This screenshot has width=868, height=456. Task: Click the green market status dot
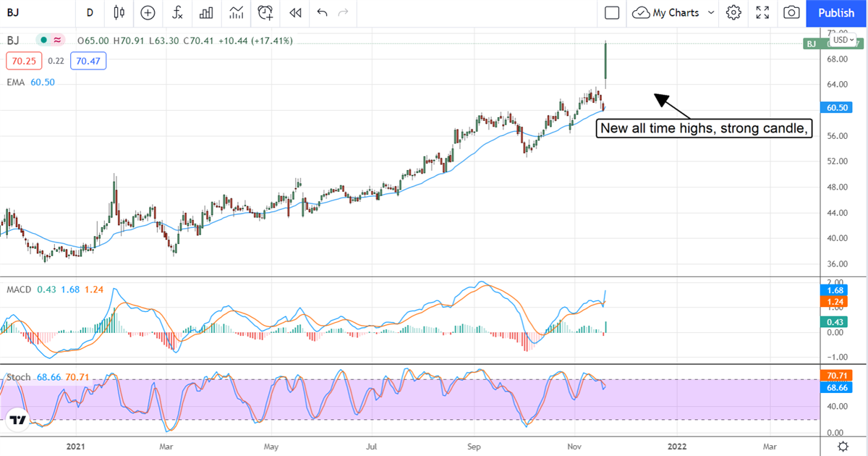tap(44, 41)
